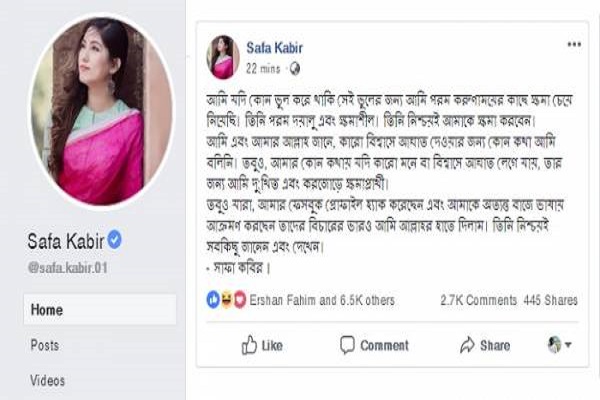Select the Home tab in sidebar

tap(47, 310)
